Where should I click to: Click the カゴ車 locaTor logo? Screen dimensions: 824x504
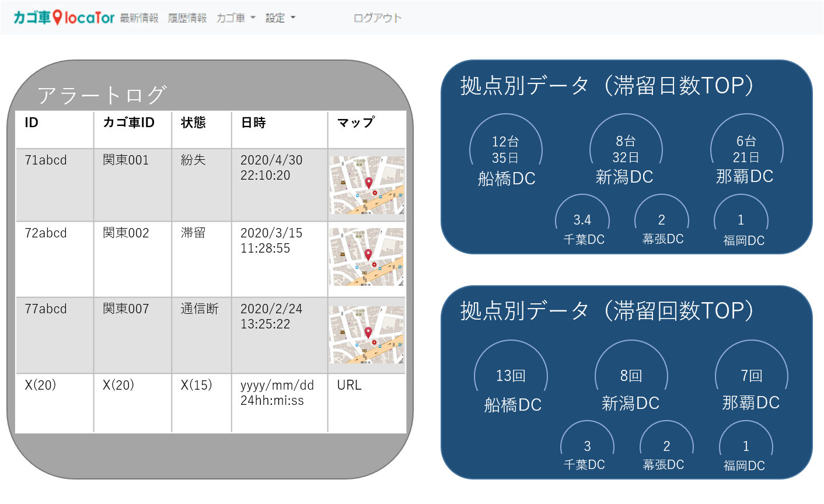click(64, 17)
